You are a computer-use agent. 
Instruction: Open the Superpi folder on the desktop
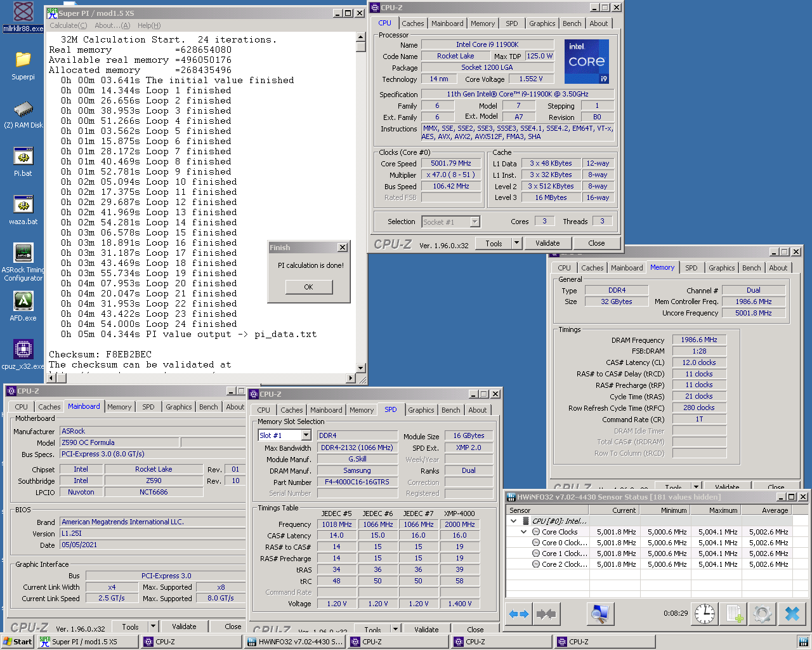pos(23,65)
